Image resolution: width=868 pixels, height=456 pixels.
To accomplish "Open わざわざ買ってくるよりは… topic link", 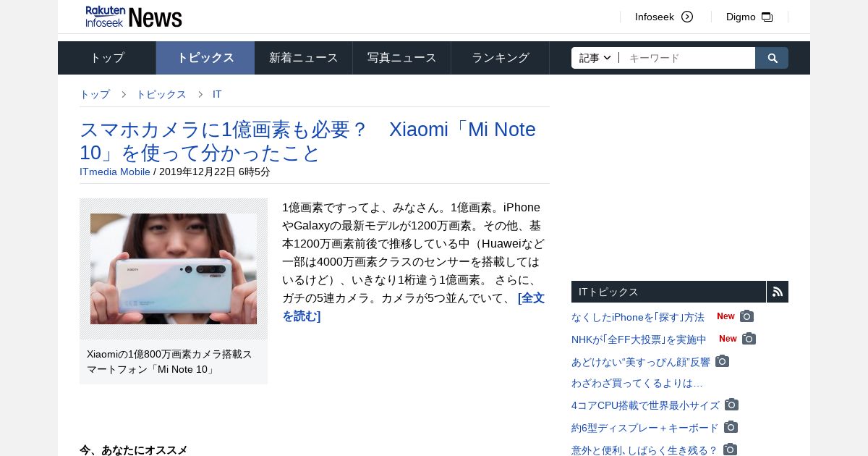I will click(637, 383).
